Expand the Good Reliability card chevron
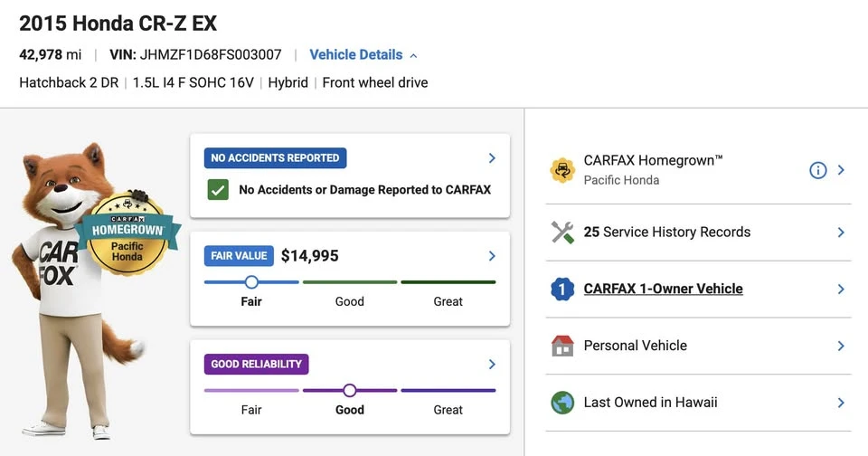Image resolution: width=868 pixels, height=456 pixels. click(x=492, y=364)
